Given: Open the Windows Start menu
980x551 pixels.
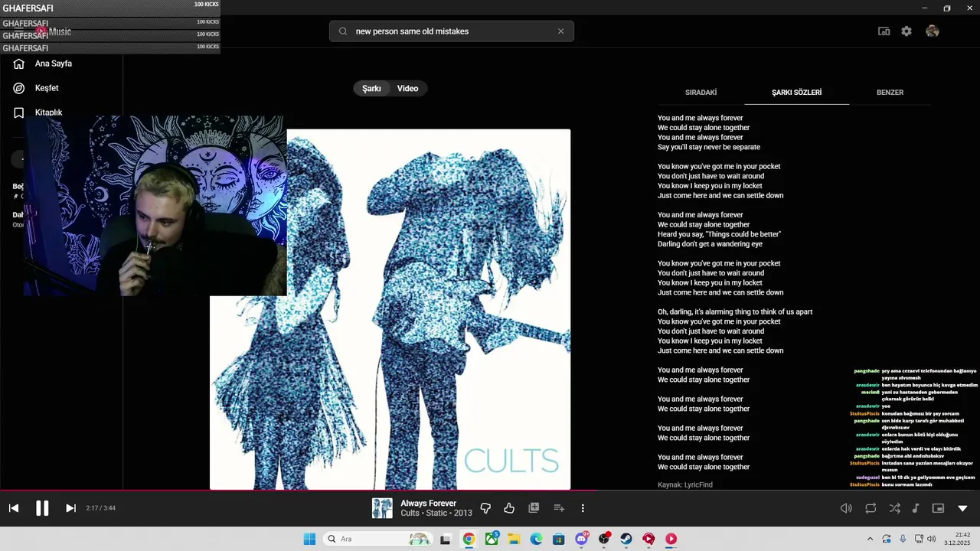Looking at the screenshot, I should [x=309, y=539].
